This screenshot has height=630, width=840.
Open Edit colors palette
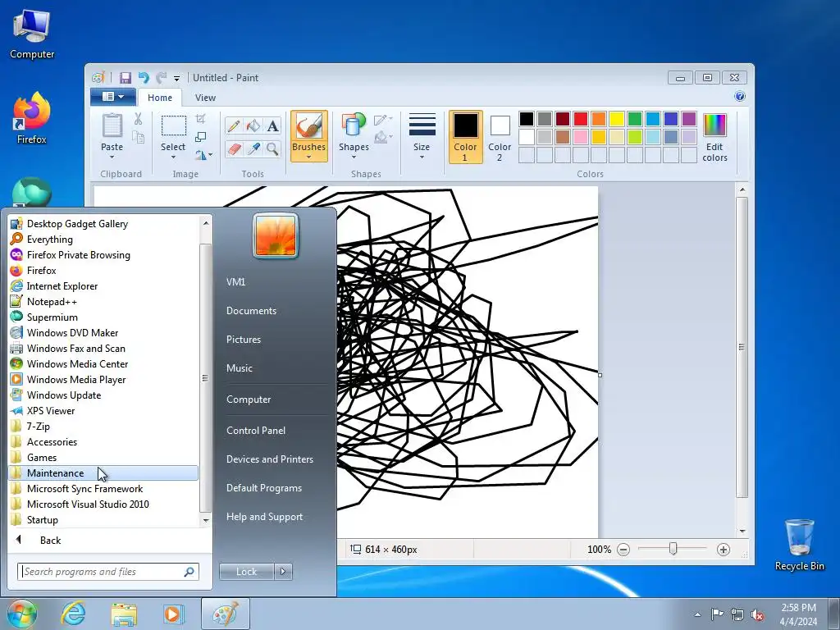[714, 137]
